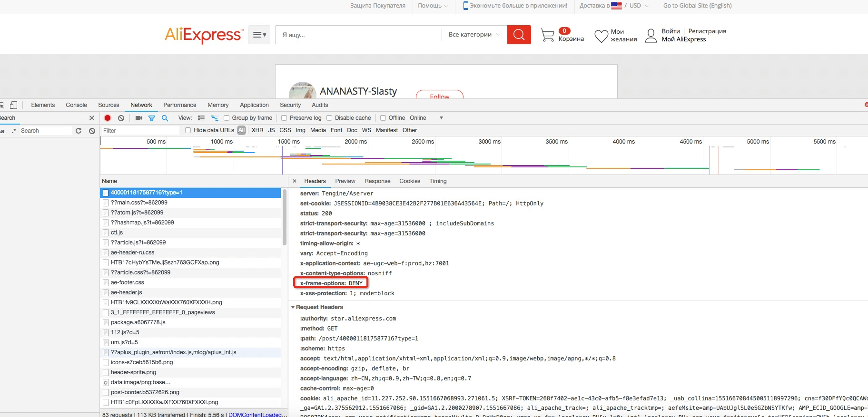Click the Go to Global Site link

point(697,6)
